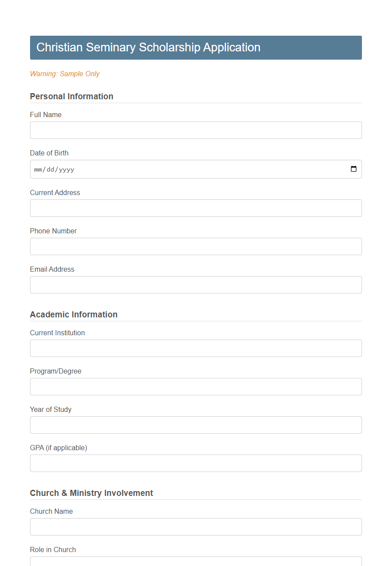Click the GPA input box
This screenshot has height=566, width=392.
[196, 463]
